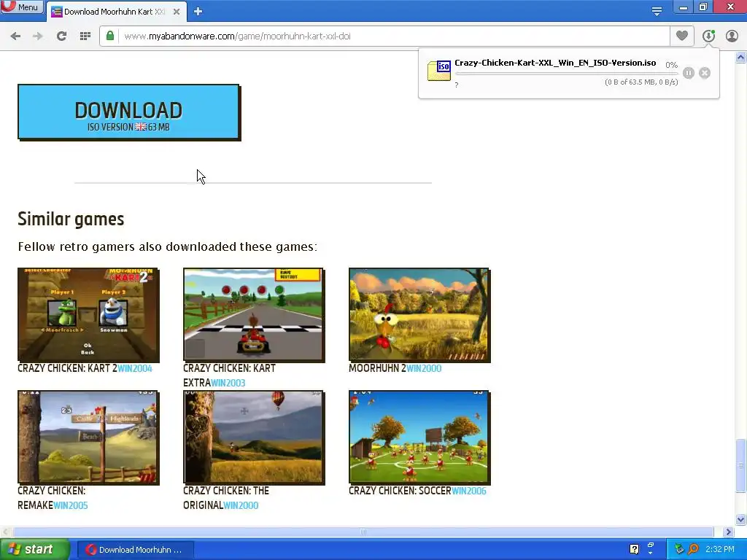Open Speed Dial grid icon
Screen dimensions: 747x560
click(x=85, y=36)
